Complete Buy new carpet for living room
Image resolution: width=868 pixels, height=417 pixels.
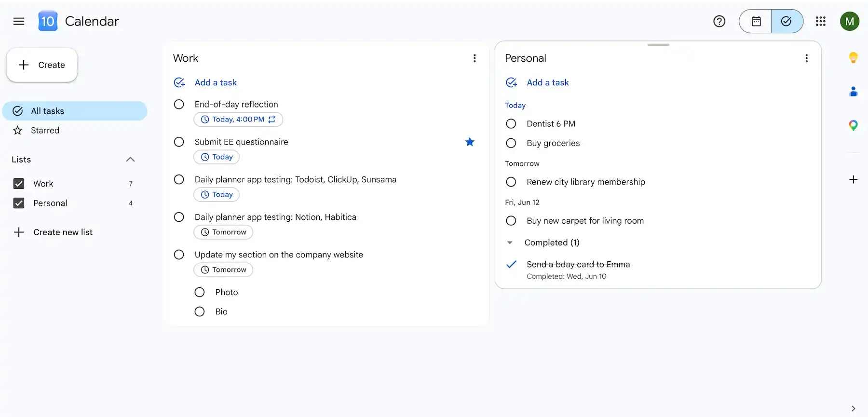[511, 221]
